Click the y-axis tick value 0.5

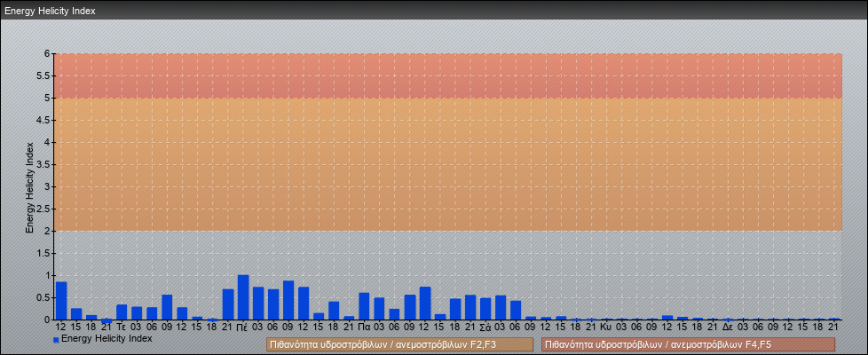44,297
